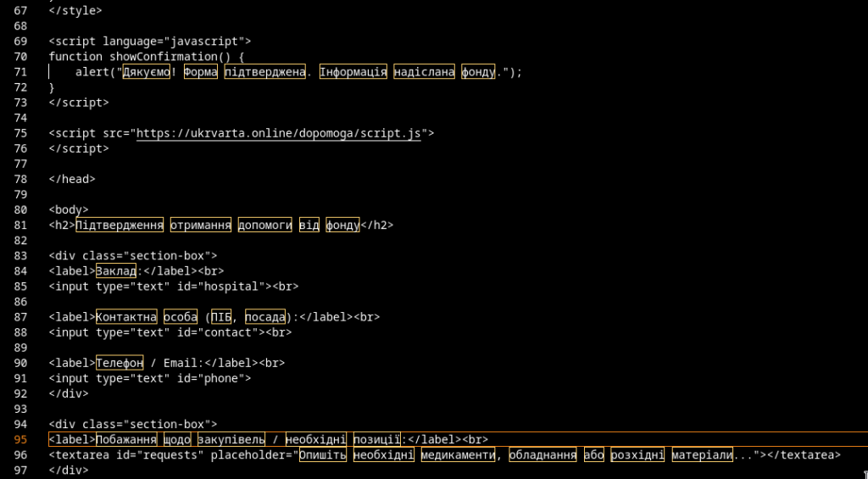The image size is (868, 479).
Task: Click line number 71 in the gutter
Action: tap(20, 72)
